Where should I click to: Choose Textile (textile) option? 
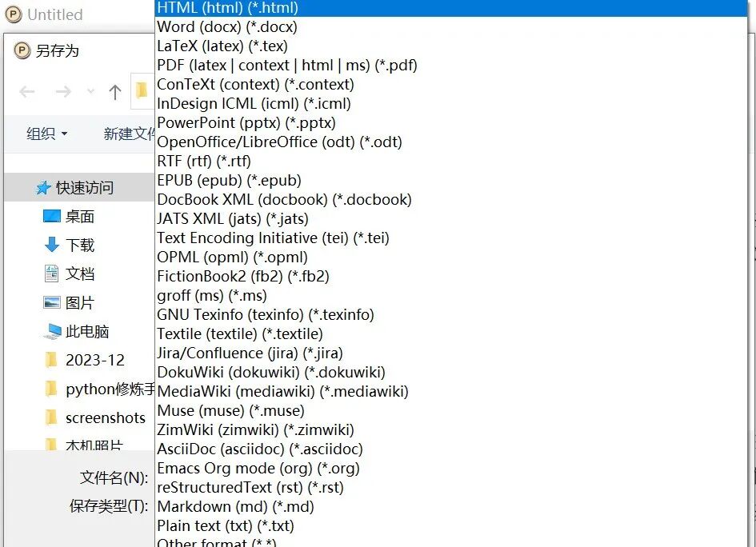(x=451, y=334)
